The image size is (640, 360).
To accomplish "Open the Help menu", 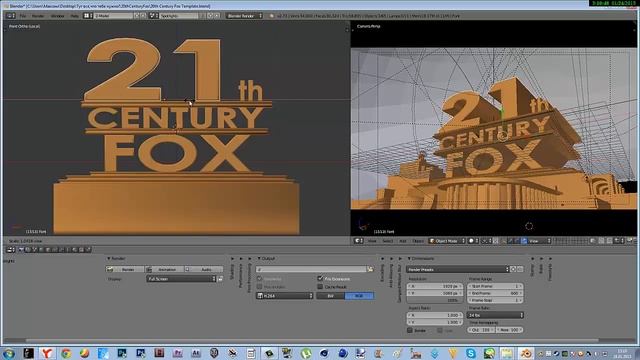I will tap(74, 16).
